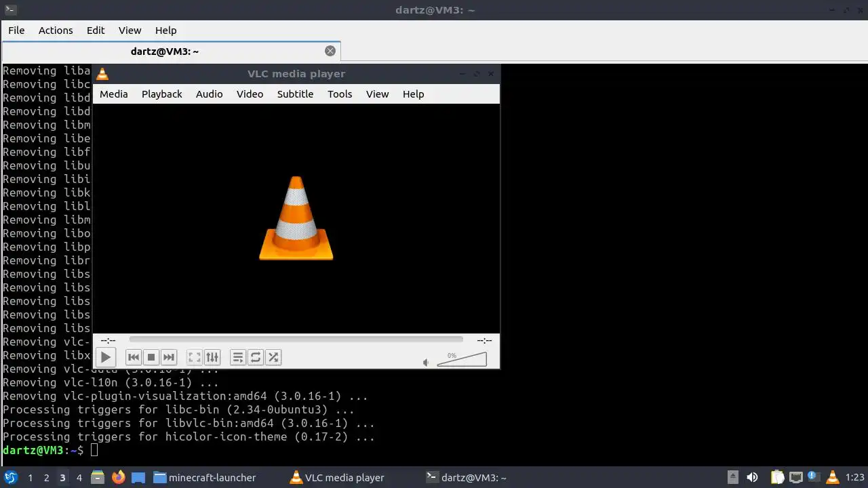This screenshot has width=868, height=488.
Task: Click 'Processing triggers for hicolor-icon-theme' line
Action: 189,436
